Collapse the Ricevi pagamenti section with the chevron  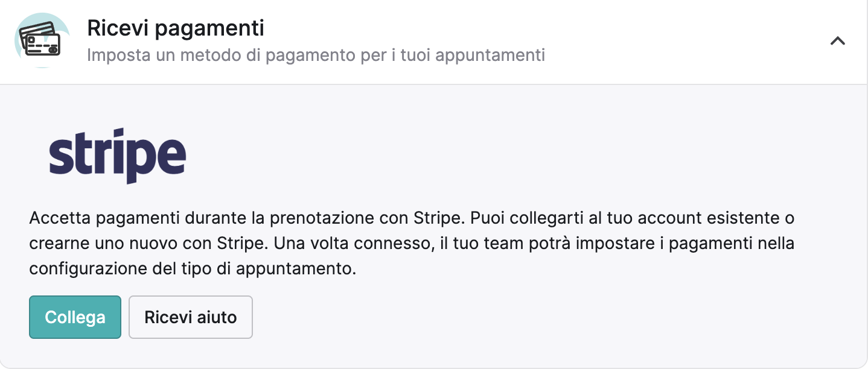click(837, 41)
